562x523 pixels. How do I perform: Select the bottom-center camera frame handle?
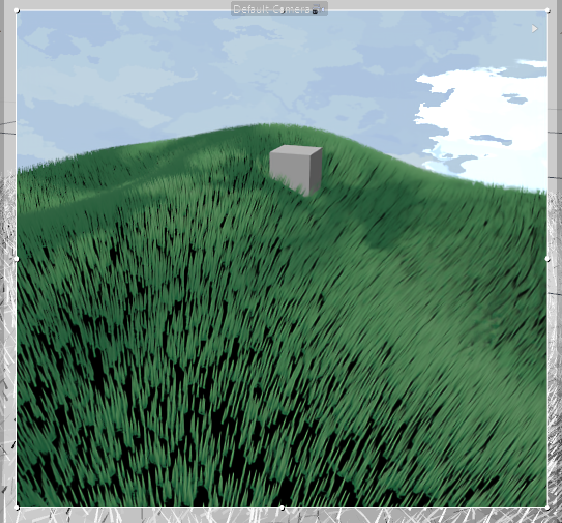[x=282, y=508]
